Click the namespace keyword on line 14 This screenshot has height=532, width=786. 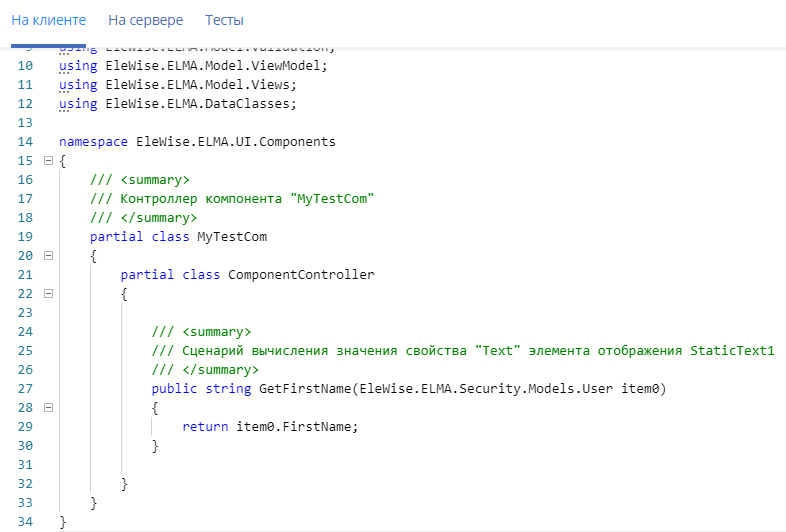(x=93, y=142)
